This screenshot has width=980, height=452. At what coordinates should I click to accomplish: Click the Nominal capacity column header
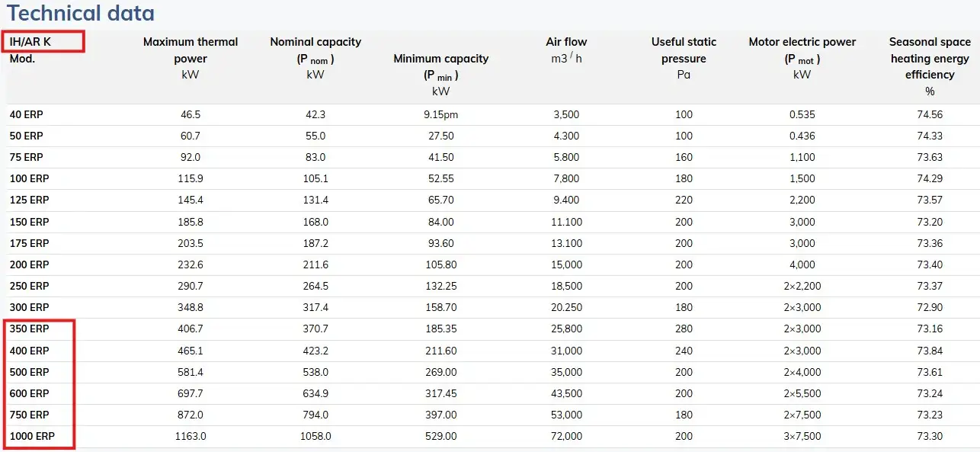point(315,58)
